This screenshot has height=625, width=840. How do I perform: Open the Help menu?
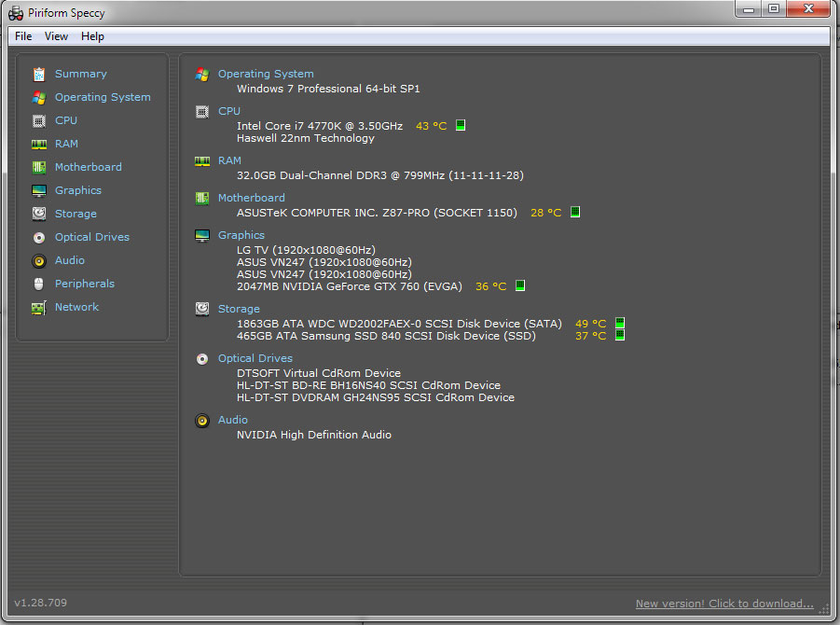point(92,35)
